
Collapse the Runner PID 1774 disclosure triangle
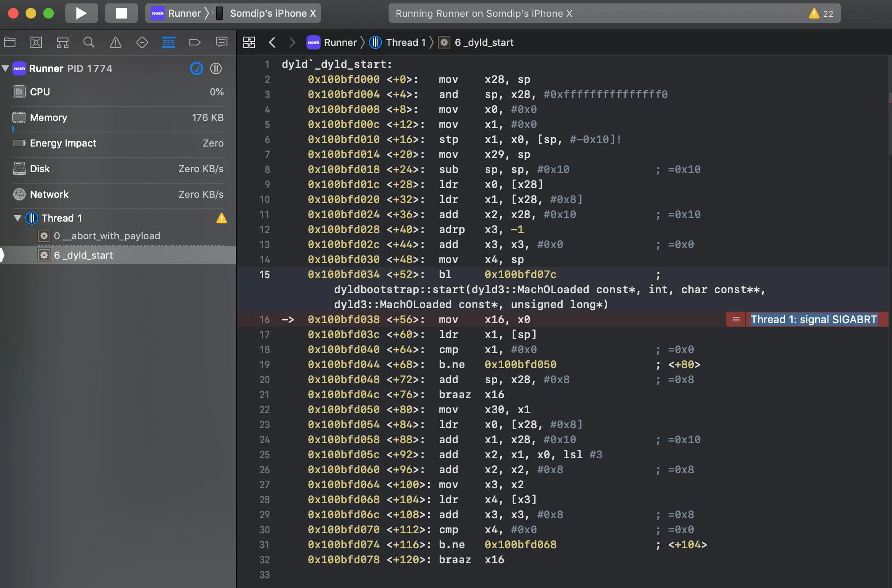(6, 68)
